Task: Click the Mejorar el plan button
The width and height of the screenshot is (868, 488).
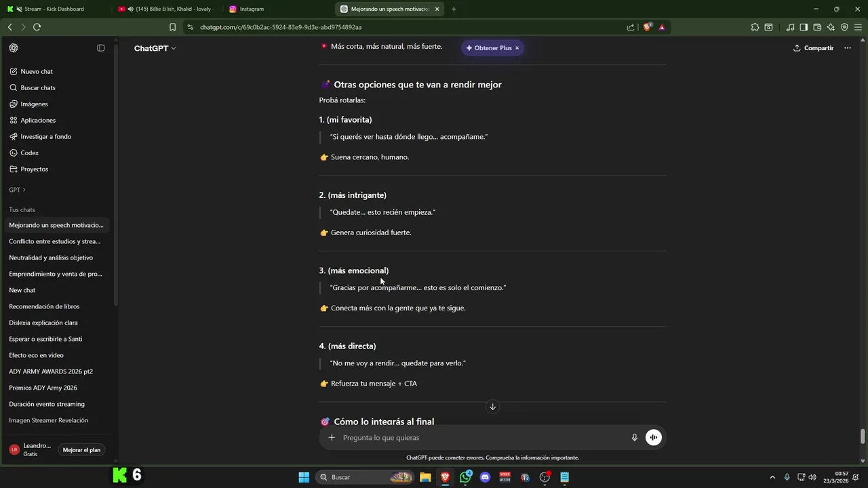Action: pos(81,450)
